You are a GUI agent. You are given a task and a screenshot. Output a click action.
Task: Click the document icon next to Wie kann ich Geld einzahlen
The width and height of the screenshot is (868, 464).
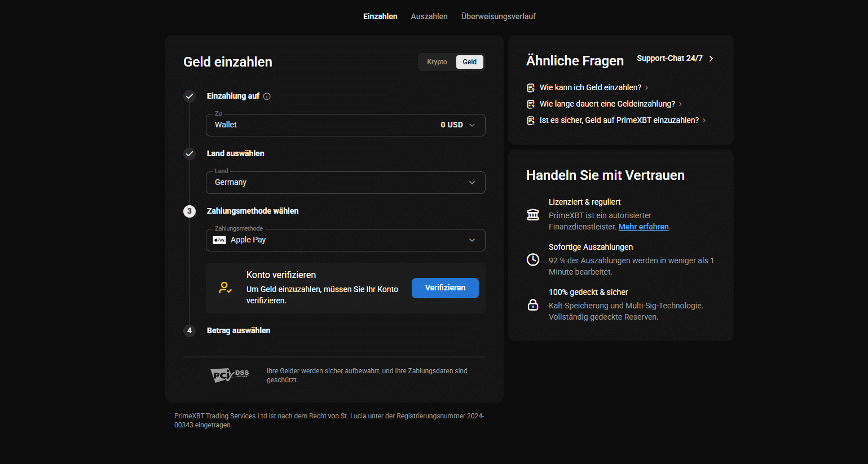tap(531, 88)
